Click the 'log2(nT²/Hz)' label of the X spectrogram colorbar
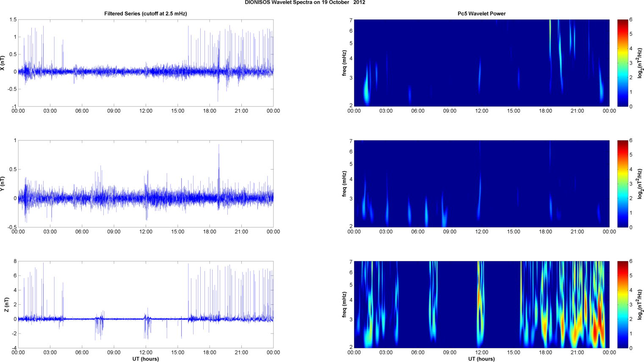The height and width of the screenshot is (362, 644). 640,63
